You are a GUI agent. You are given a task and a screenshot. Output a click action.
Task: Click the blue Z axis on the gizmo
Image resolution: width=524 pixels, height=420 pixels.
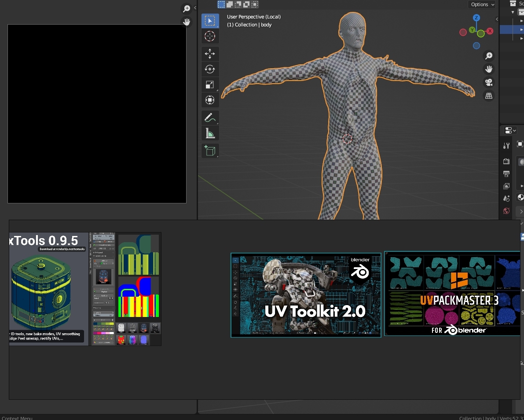[476, 18]
